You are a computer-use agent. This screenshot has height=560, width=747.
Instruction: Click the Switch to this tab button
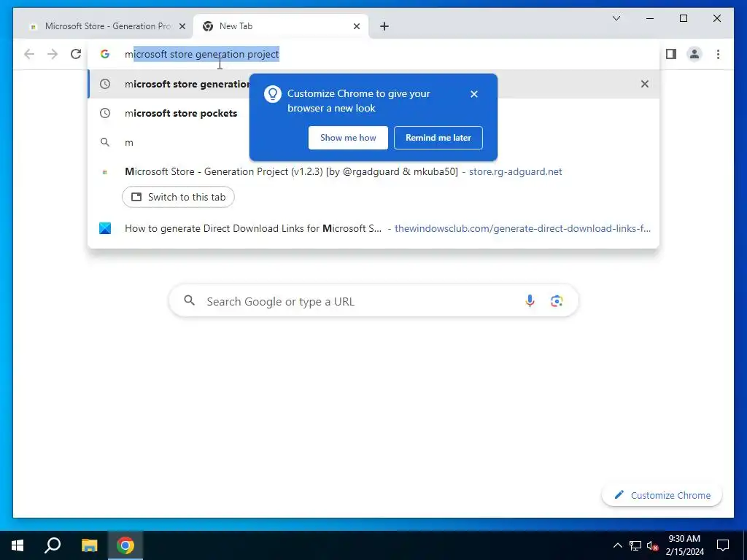178,197
